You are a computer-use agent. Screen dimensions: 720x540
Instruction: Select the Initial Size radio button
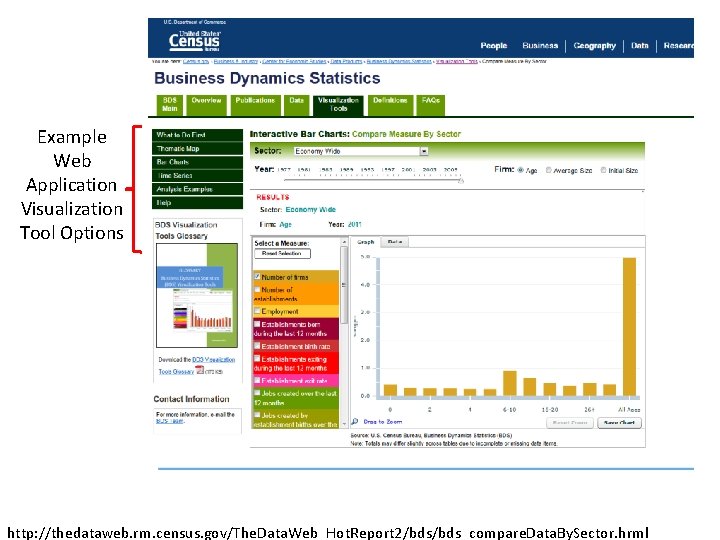point(603,170)
